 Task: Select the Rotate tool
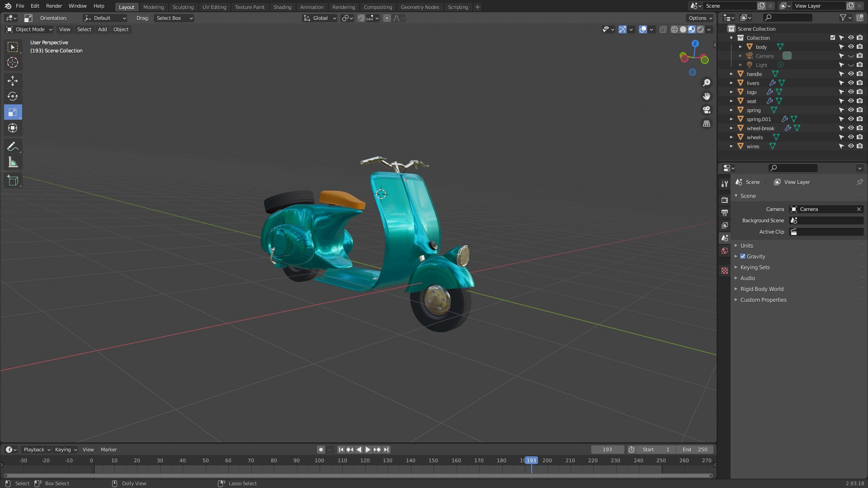coord(13,96)
